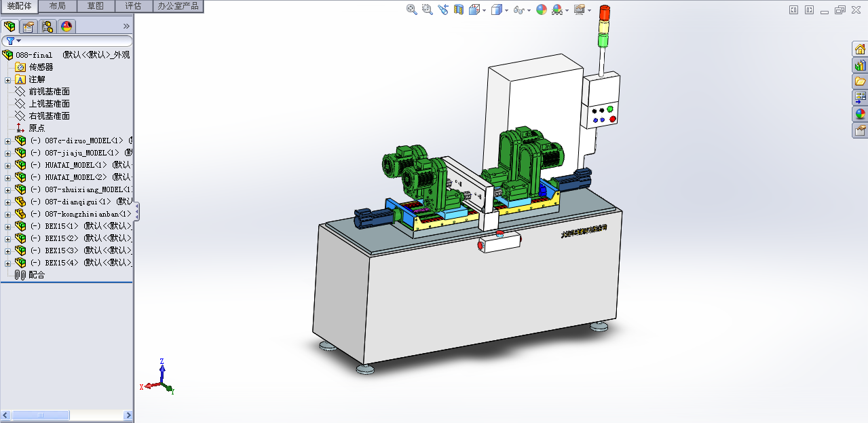The height and width of the screenshot is (423, 868).
Task: Expand 087-jiaju_MODEL<1> component node
Action: [x=7, y=153]
